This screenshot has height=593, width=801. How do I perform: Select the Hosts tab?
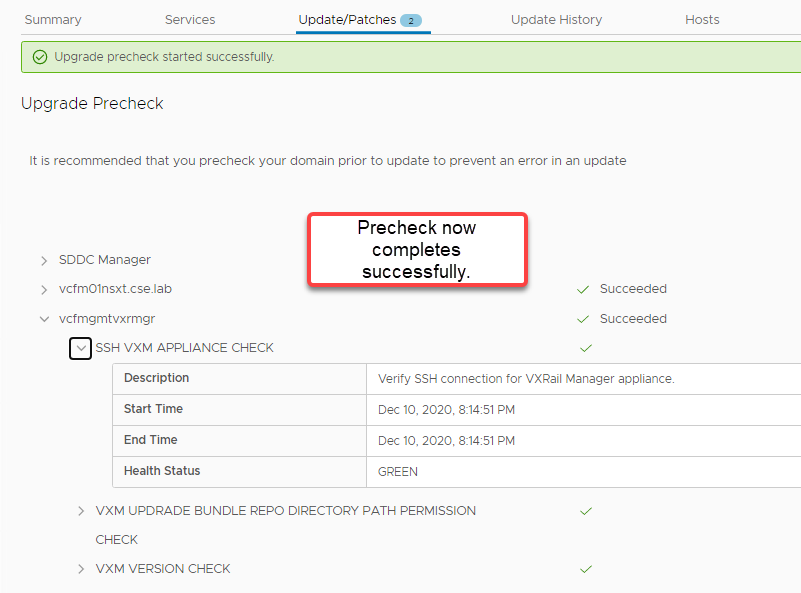click(702, 20)
